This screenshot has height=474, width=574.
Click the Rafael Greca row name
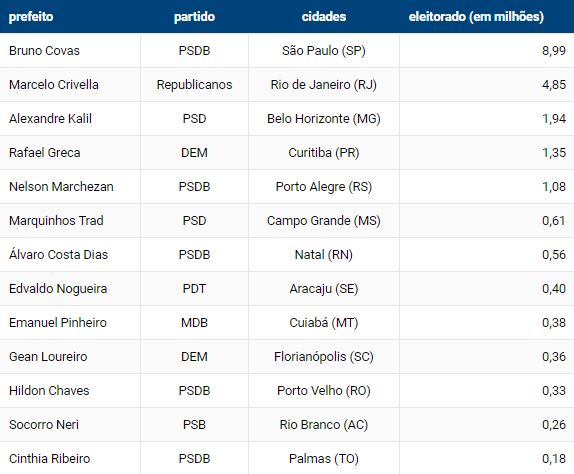pos(45,153)
